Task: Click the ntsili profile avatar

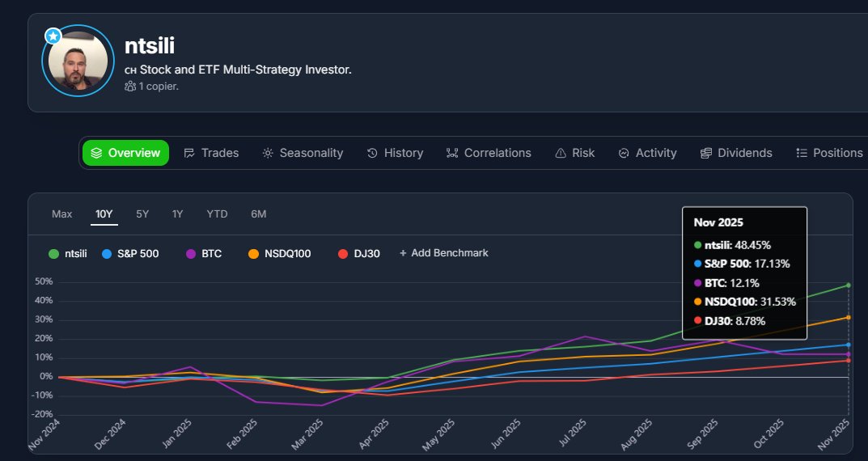Action: pos(78,61)
